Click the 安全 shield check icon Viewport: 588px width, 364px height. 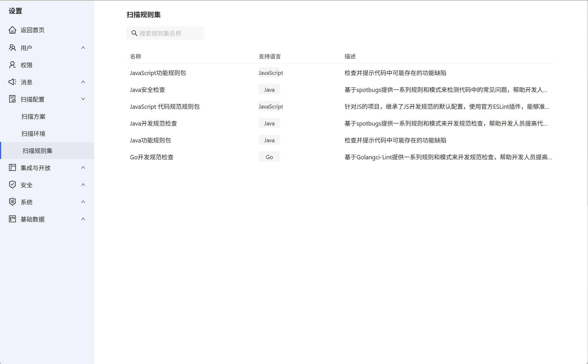12,185
